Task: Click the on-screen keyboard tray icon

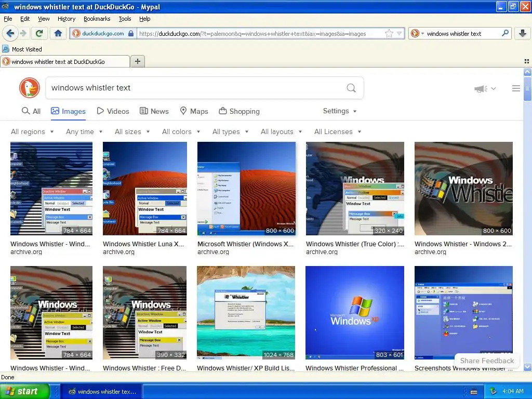Action: pyautogui.click(x=474, y=392)
